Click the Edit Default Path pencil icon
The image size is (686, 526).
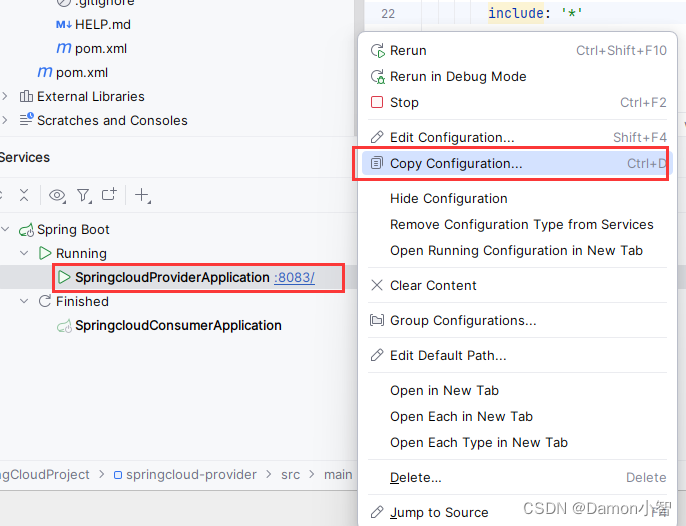pyautogui.click(x=377, y=355)
